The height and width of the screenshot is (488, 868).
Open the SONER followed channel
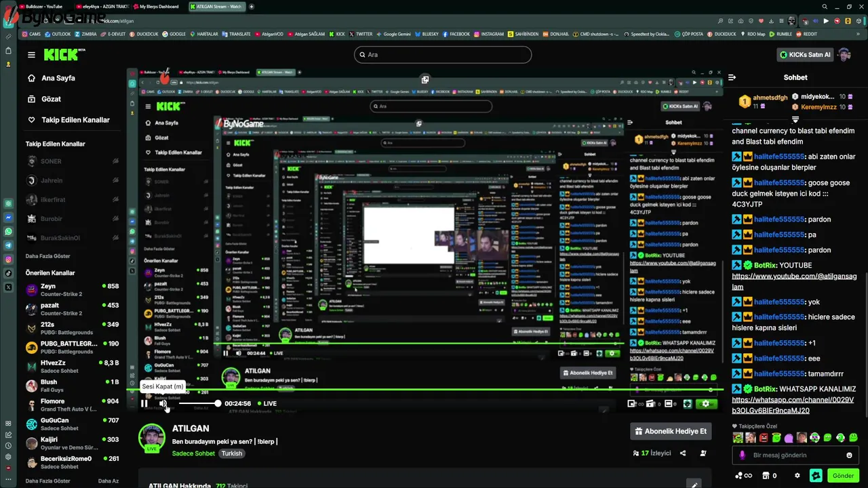pyautogui.click(x=72, y=161)
